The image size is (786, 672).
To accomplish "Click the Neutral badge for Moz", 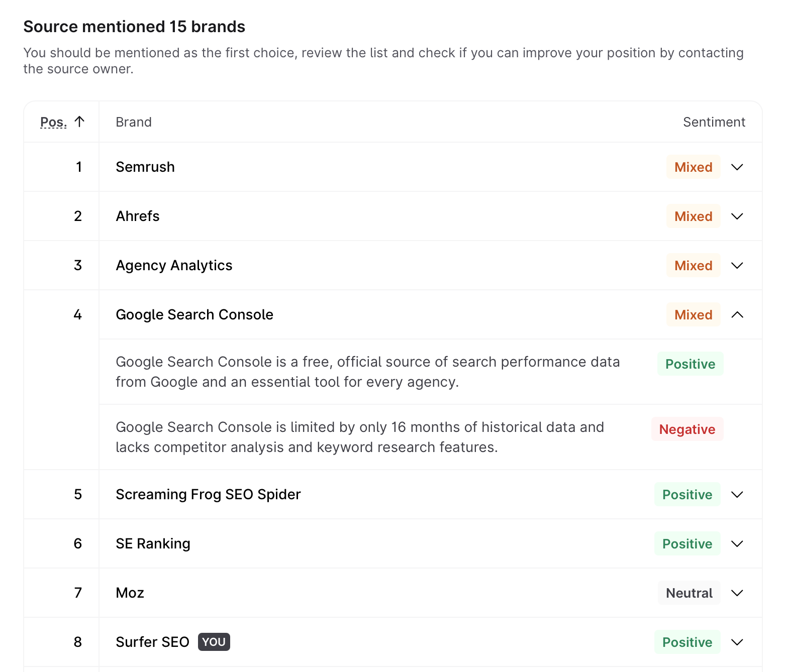I will 689,593.
